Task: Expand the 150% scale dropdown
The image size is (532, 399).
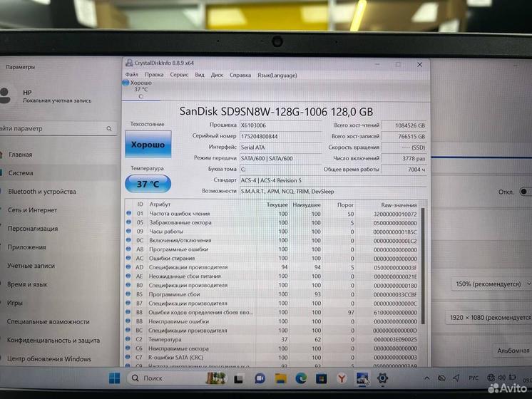Action: [492, 284]
